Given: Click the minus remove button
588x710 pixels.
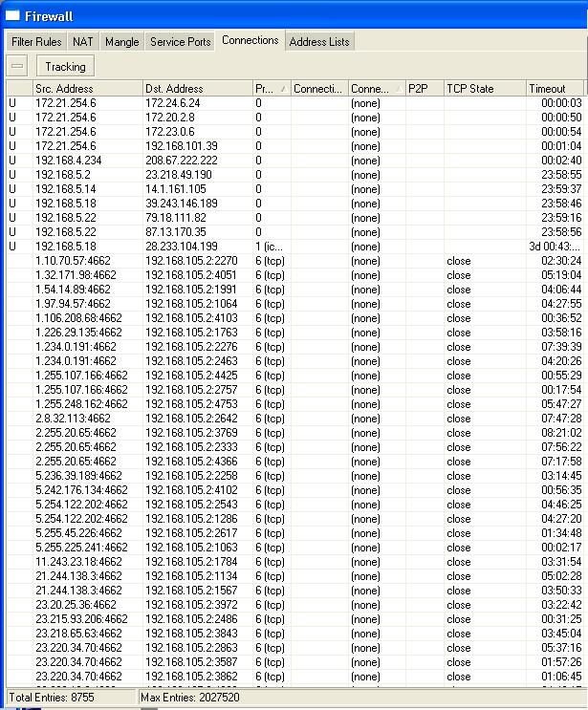Looking at the screenshot, I should (17, 66).
